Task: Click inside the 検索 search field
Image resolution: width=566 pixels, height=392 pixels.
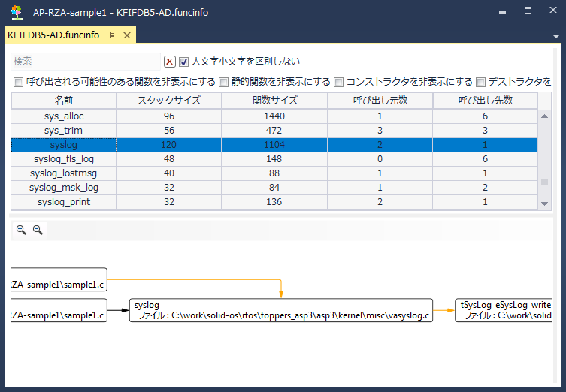Action: (x=85, y=61)
